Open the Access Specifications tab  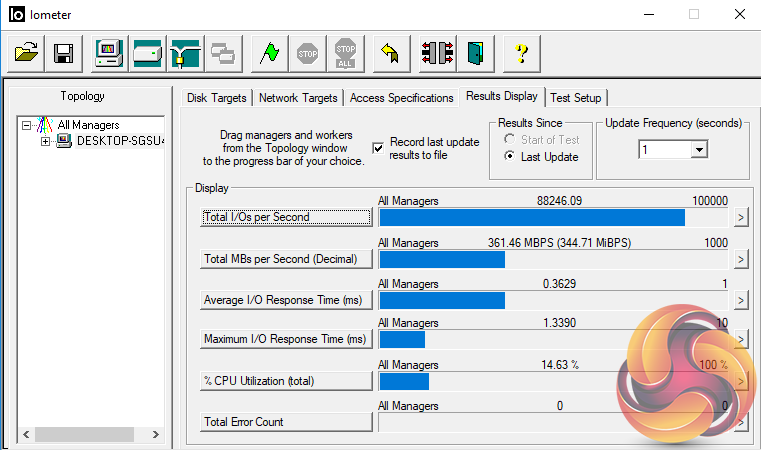401,98
